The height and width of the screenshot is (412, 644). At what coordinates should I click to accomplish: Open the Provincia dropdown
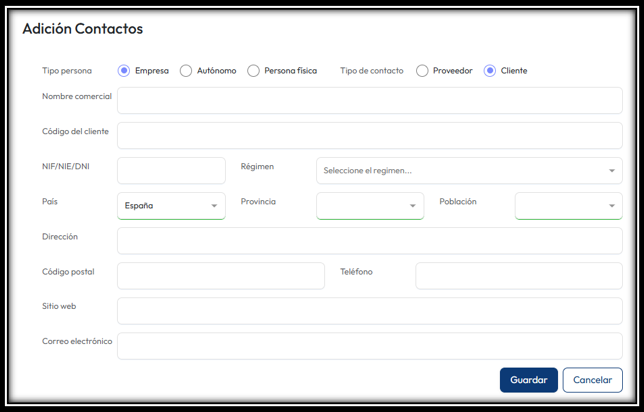[370, 206]
